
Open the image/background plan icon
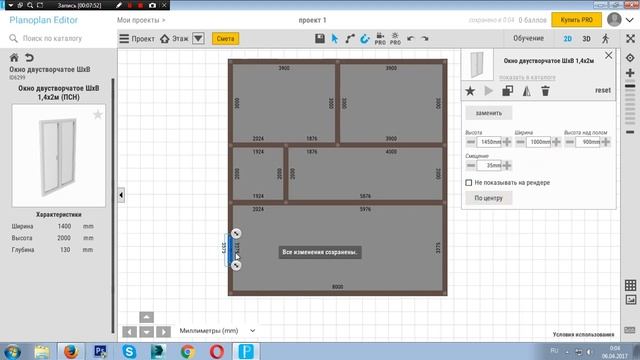tap(631, 300)
